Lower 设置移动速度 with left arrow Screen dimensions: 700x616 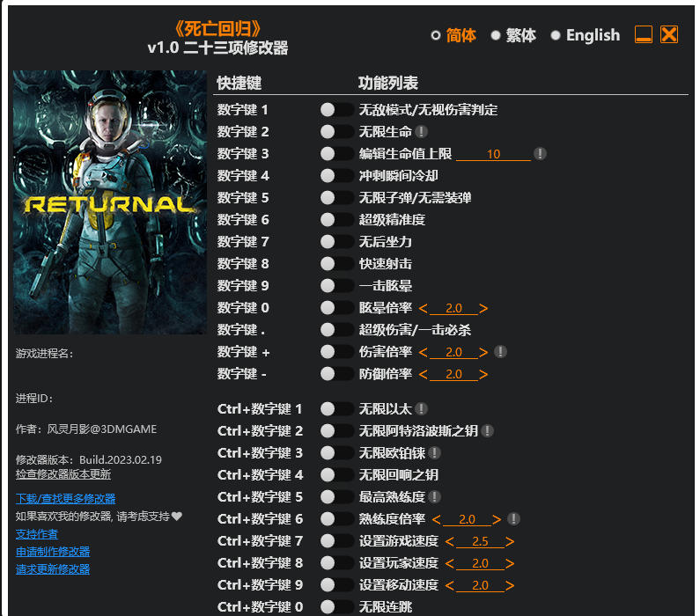coord(450,585)
